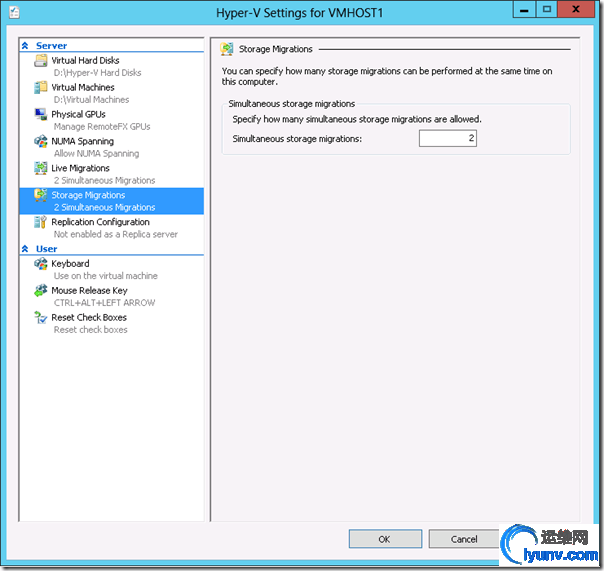This screenshot has width=604, height=571.
Task: Click the 'D:\Virtual Machines' path text
Action: (x=91, y=100)
